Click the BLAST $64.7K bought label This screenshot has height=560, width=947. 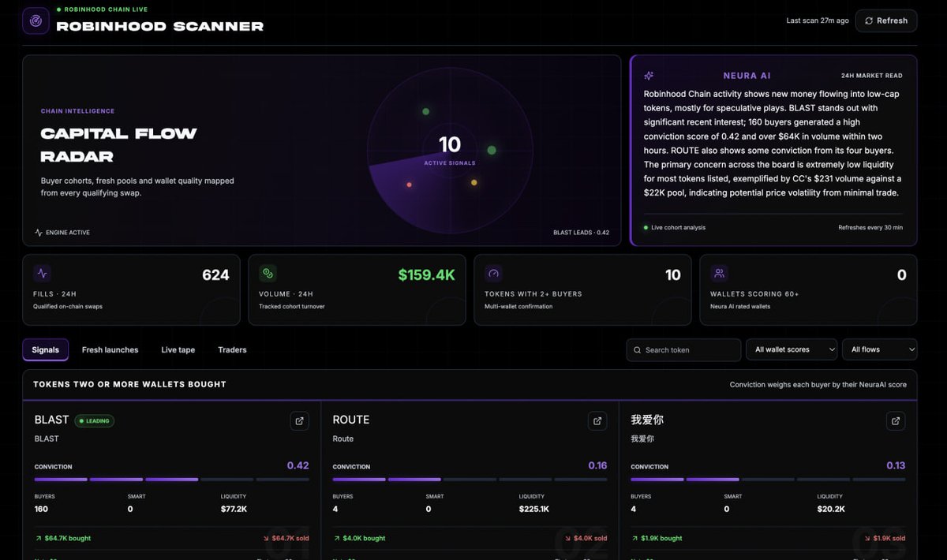coord(63,538)
